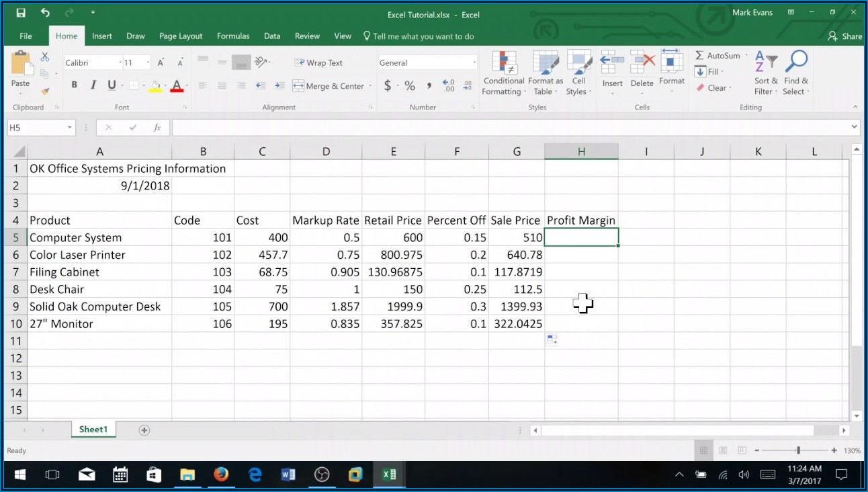Open the font name Calibri dropdown
This screenshot has height=492, width=868.
120,63
